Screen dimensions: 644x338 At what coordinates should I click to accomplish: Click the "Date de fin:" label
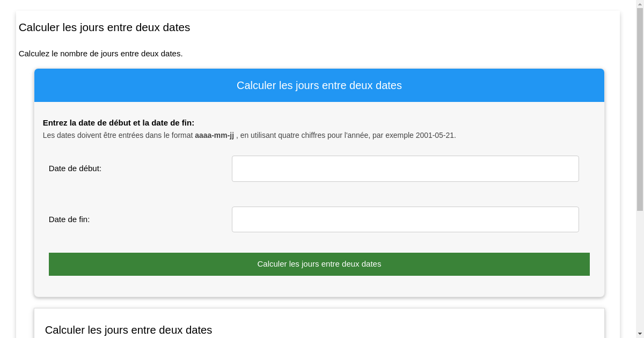69,219
